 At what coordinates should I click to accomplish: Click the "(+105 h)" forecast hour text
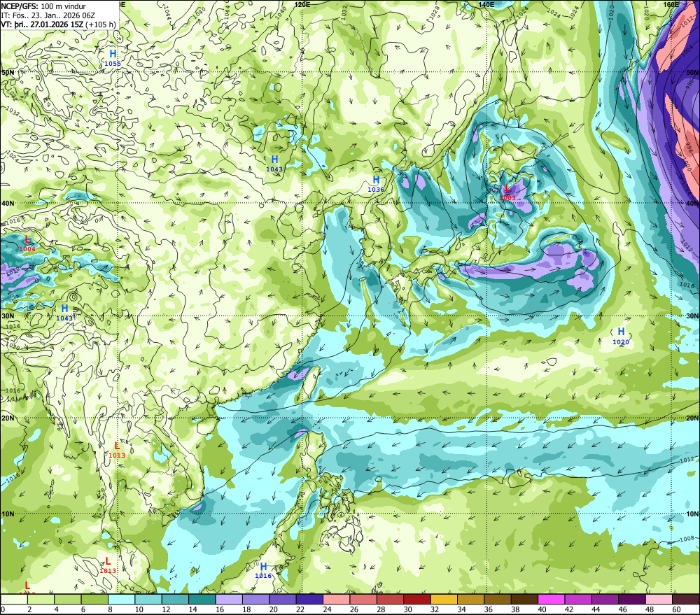pyautogui.click(x=101, y=24)
